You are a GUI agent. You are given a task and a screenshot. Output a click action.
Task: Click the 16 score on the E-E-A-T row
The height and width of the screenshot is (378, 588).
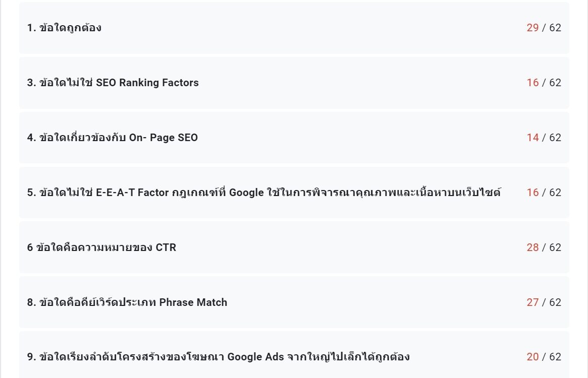(533, 193)
